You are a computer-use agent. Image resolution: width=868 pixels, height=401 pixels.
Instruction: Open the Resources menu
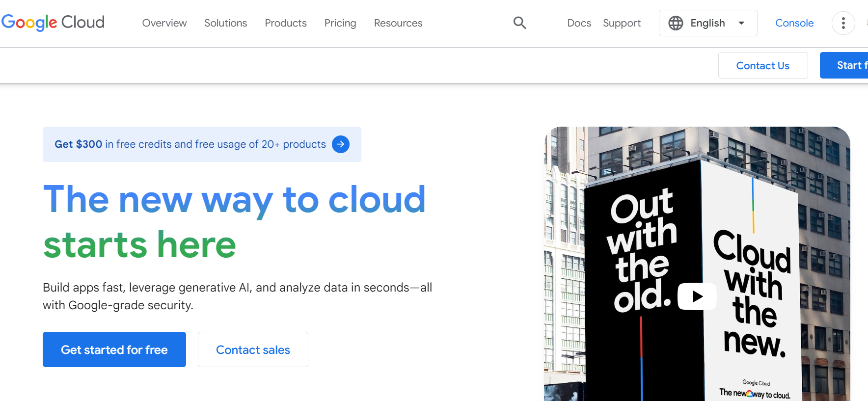tap(398, 23)
